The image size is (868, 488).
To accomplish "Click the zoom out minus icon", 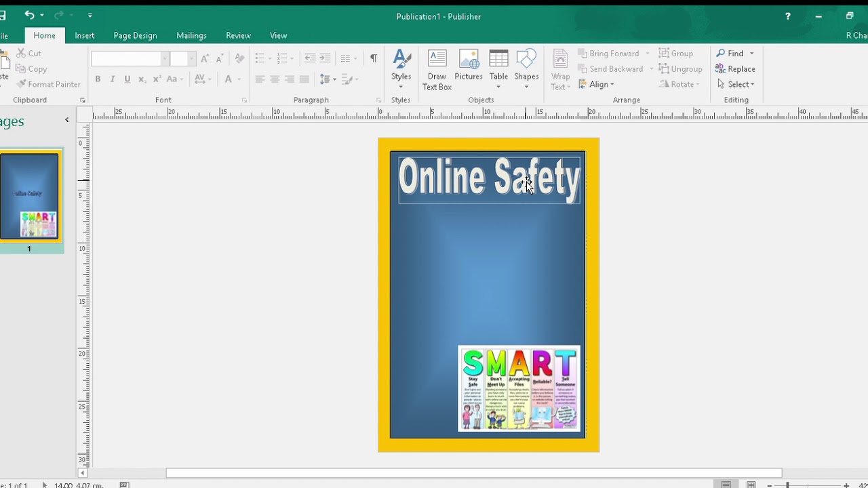I will pyautogui.click(x=769, y=485).
